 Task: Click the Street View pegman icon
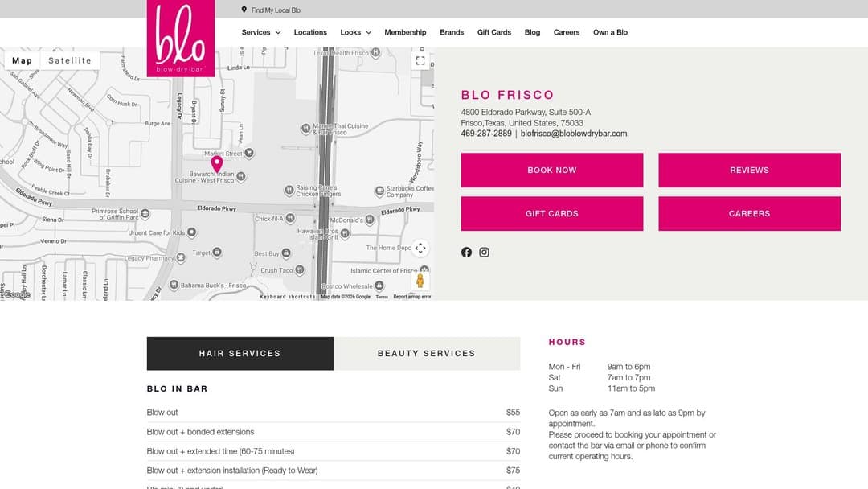click(x=420, y=281)
